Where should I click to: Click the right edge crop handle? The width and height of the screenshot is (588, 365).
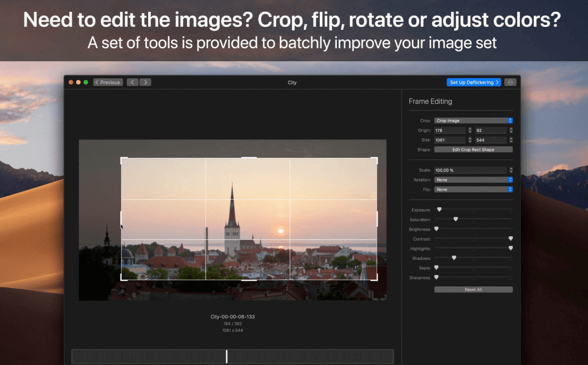click(377, 218)
